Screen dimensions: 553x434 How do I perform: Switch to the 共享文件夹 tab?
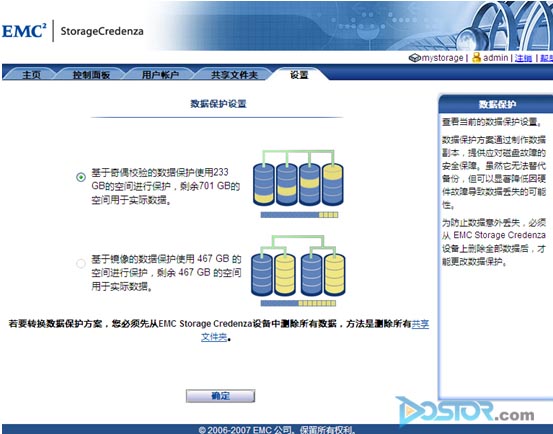tap(234, 75)
